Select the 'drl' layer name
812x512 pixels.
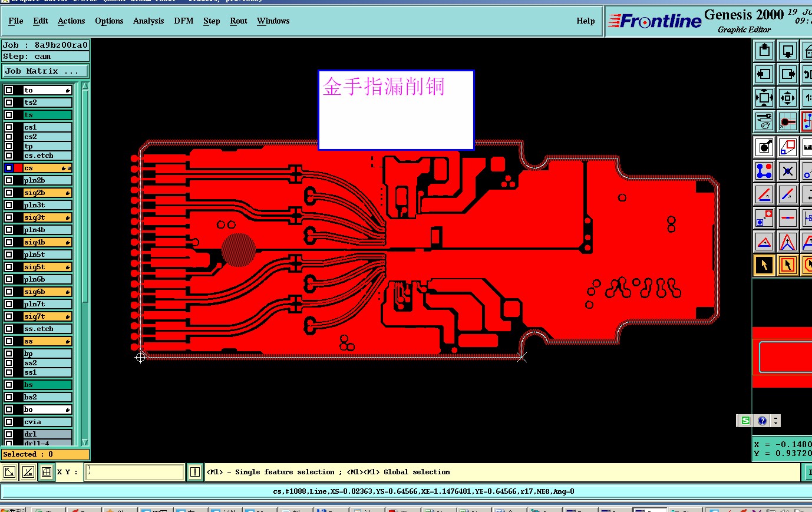coord(48,434)
